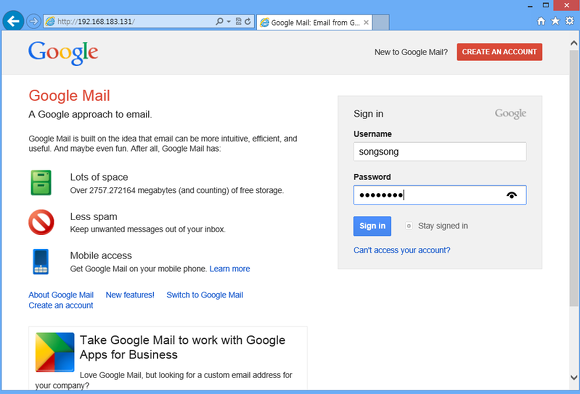Open New features! link
This screenshot has height=394, width=580.
coord(130,295)
